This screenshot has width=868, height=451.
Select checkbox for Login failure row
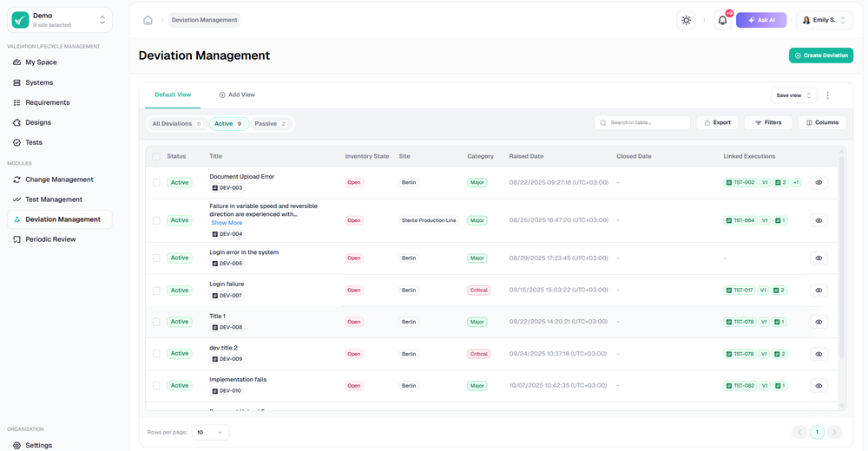click(x=156, y=290)
